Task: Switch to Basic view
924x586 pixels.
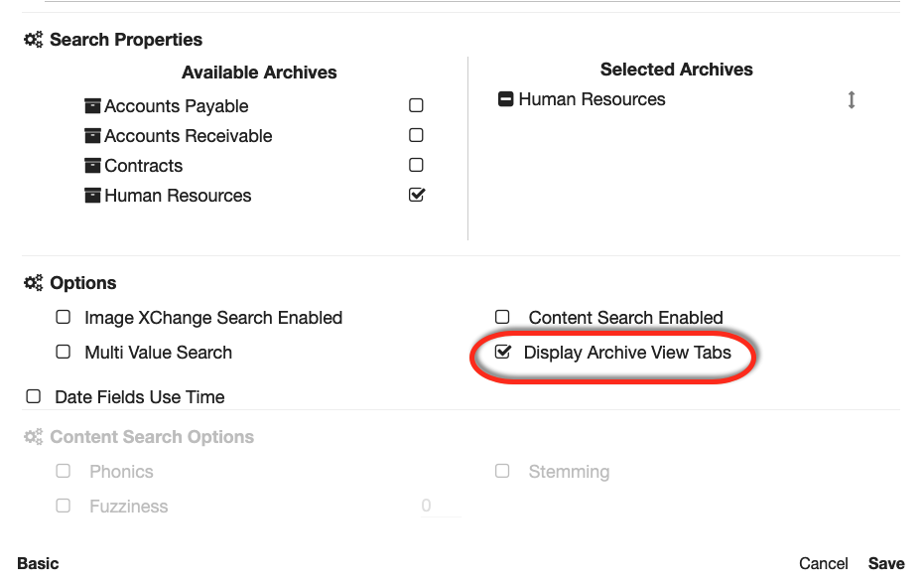Action: pyautogui.click(x=38, y=563)
